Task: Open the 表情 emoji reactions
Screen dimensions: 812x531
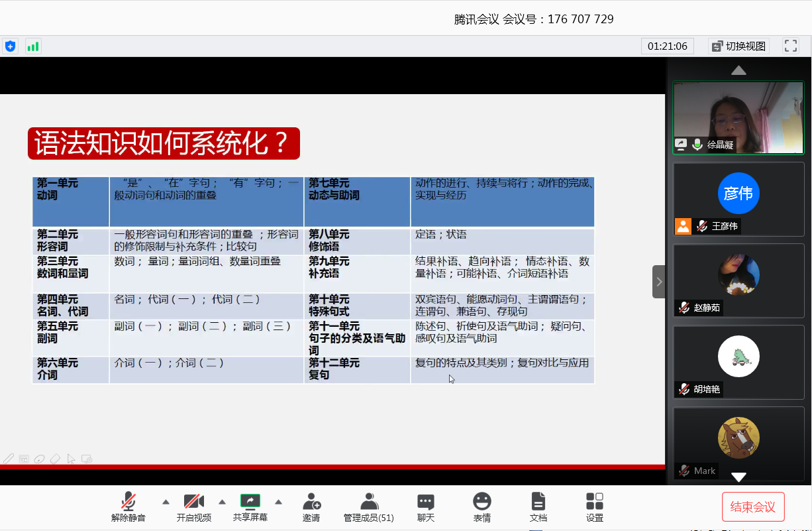Action: click(482, 507)
